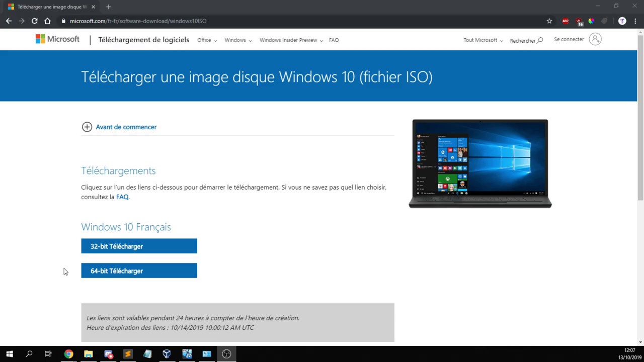Expand the Windows menu
The image size is (644, 362).
238,40
